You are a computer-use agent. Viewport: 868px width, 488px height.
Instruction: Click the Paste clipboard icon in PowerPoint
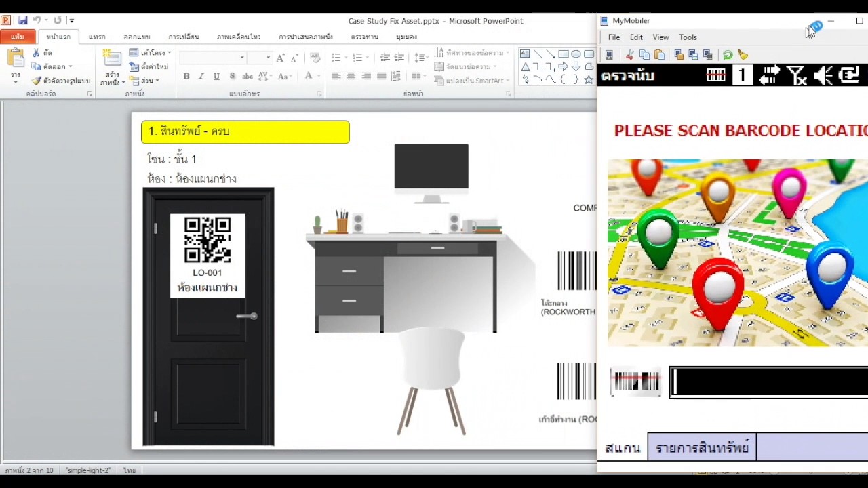click(15, 58)
